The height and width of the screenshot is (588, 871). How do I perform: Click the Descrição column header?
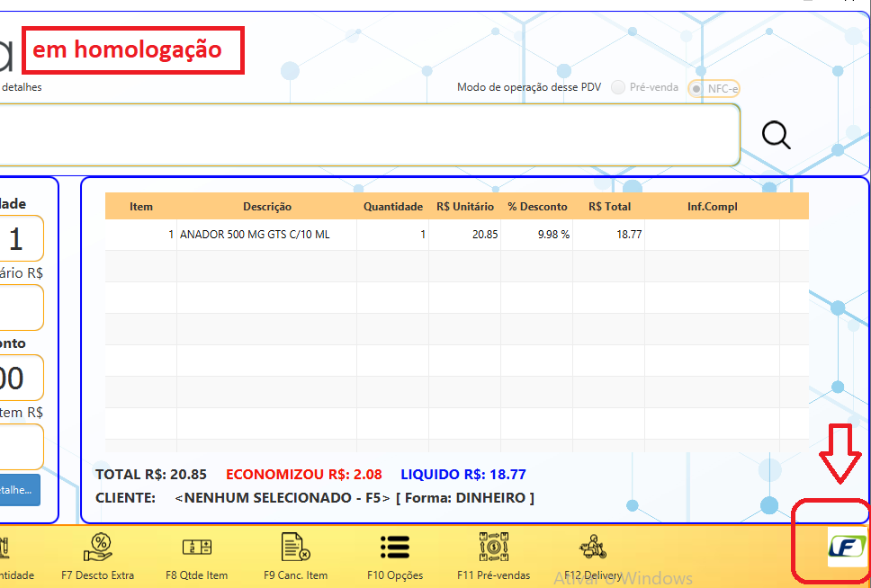266,207
